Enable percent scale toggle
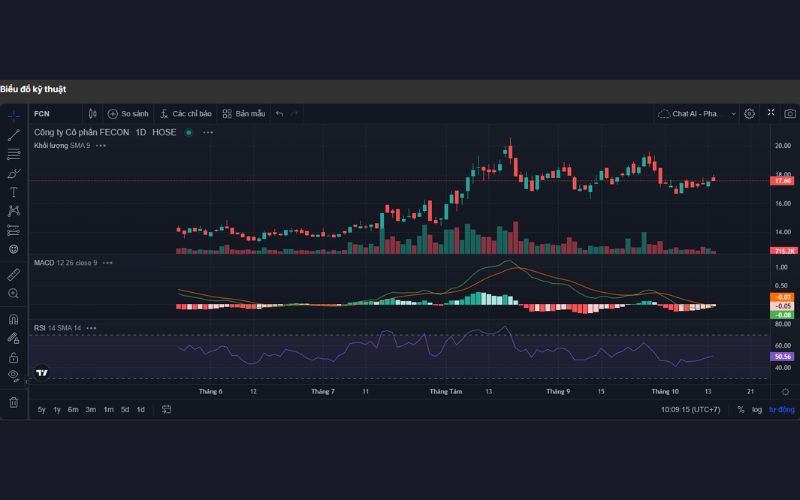Screen dimensions: 800x500 pyautogui.click(x=740, y=410)
